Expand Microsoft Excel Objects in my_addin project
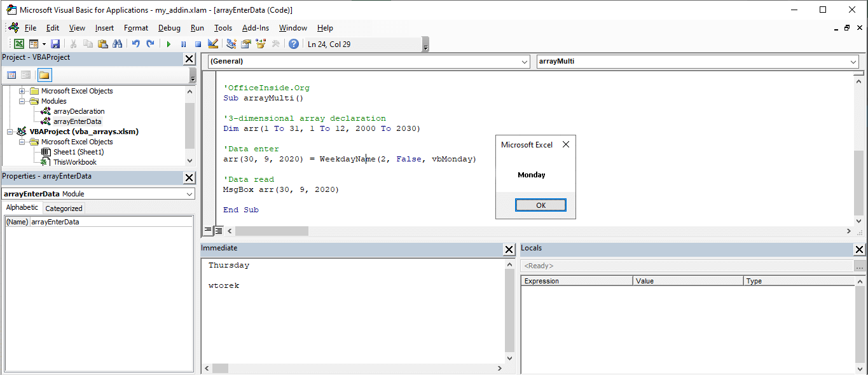Viewport: 868px width, 375px height. click(x=22, y=91)
